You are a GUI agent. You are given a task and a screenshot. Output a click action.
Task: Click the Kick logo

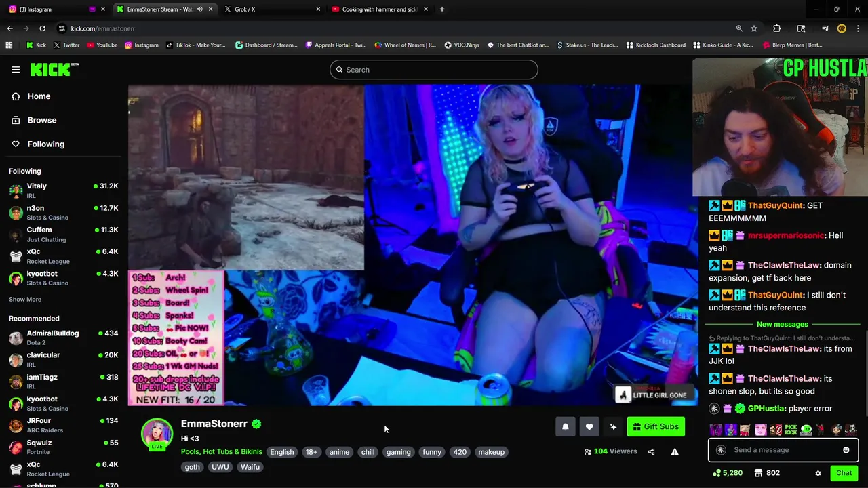coord(54,70)
